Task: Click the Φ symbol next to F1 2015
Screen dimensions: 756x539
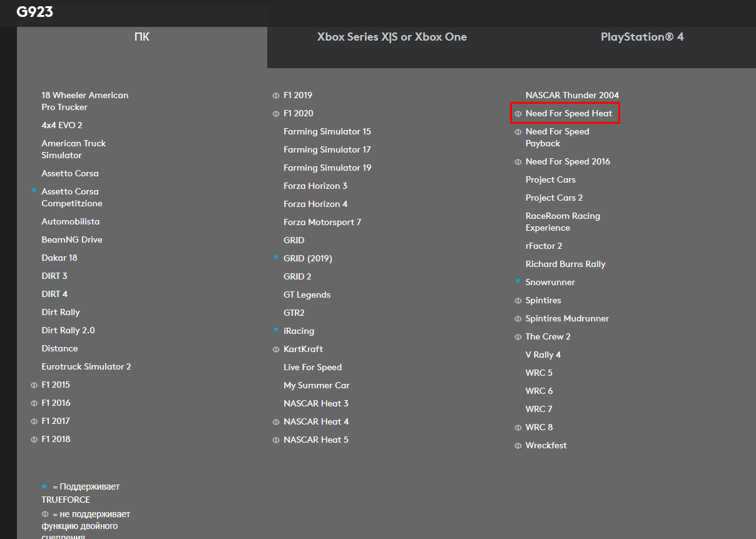Action: [34, 385]
